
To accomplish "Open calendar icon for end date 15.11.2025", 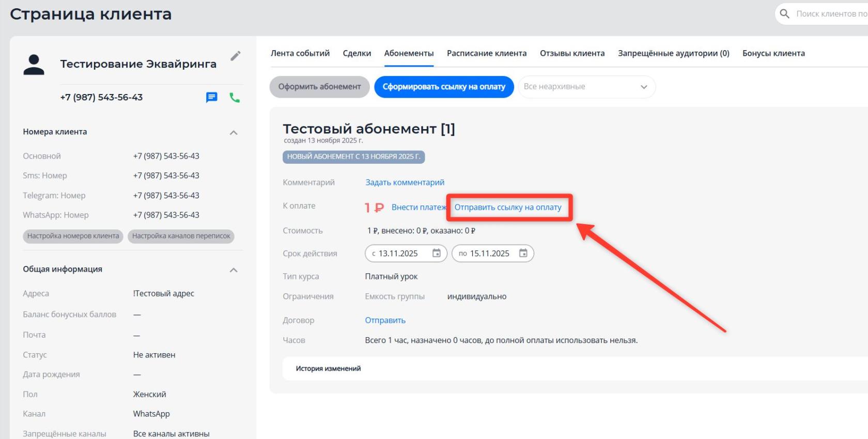I will click(x=523, y=253).
